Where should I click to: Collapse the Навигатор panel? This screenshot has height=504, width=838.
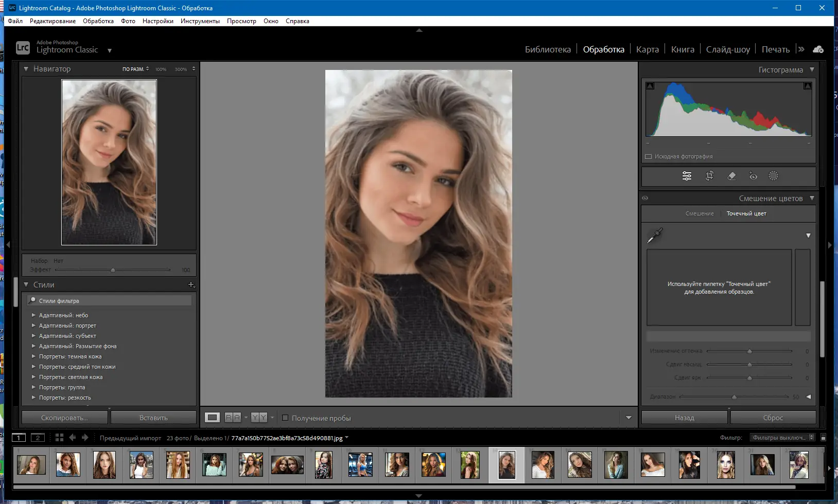(x=26, y=68)
